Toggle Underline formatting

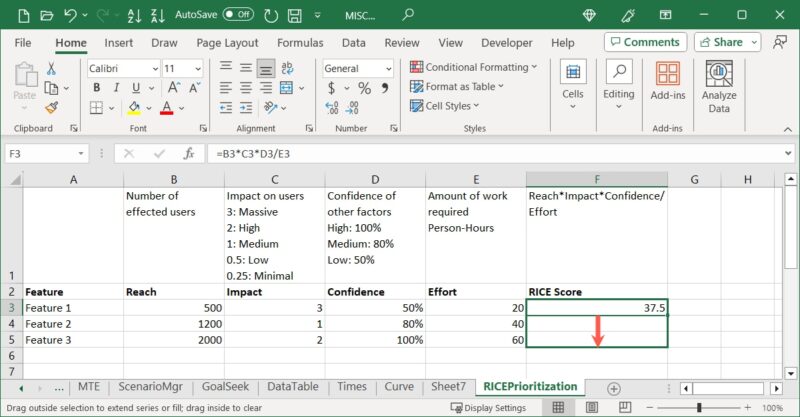coord(136,88)
